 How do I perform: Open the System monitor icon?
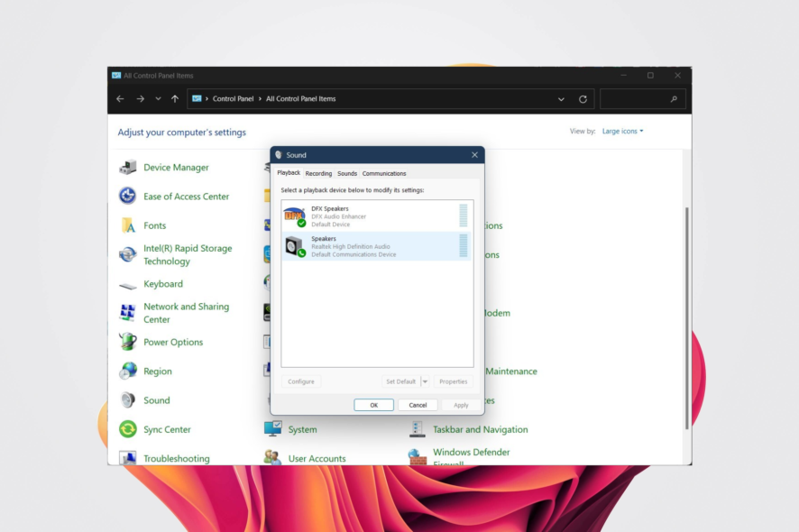coord(272,428)
